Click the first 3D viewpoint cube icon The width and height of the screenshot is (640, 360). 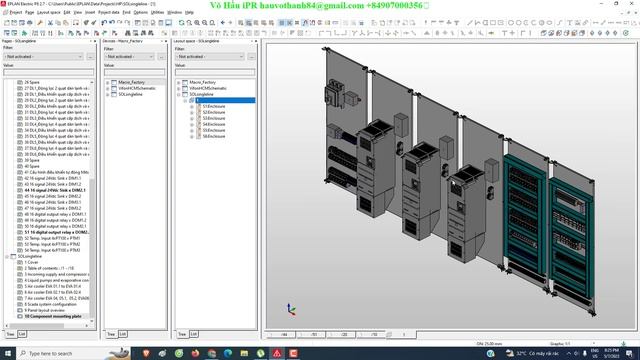(543, 33)
